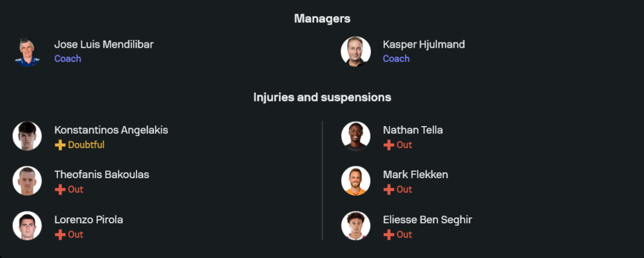
Task: Open Mark Flekken player avatar
Action: click(355, 181)
